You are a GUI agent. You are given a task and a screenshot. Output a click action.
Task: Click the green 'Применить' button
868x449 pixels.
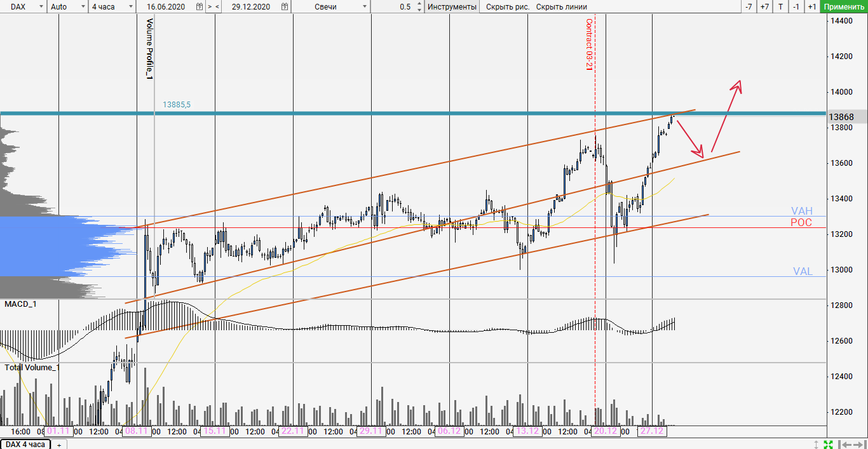click(x=843, y=7)
